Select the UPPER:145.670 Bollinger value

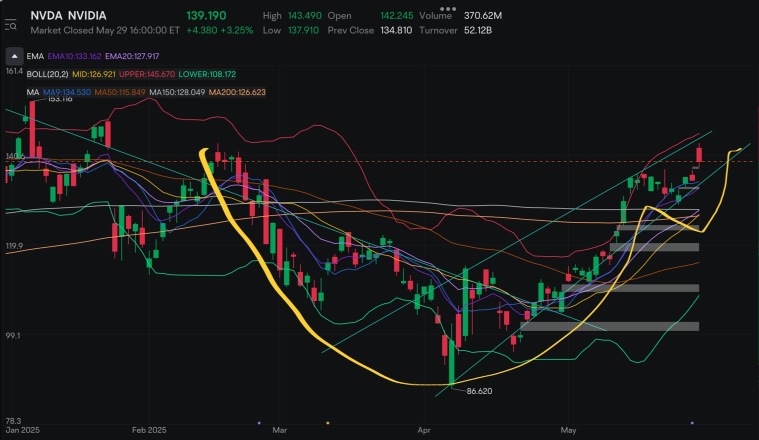[147, 74]
